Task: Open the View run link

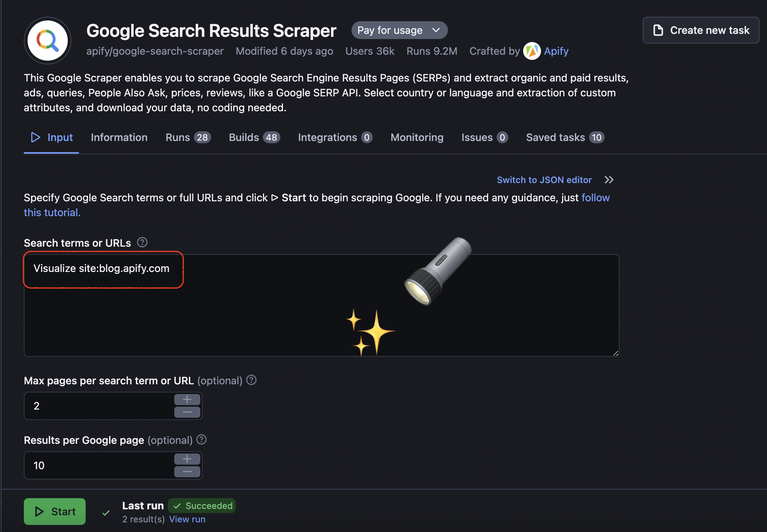Action: [x=187, y=519]
